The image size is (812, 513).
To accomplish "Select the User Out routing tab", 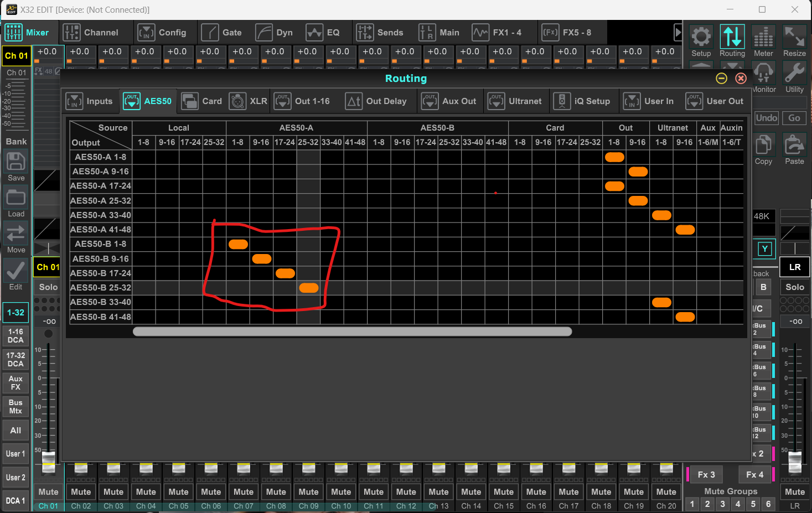I will pyautogui.click(x=715, y=101).
